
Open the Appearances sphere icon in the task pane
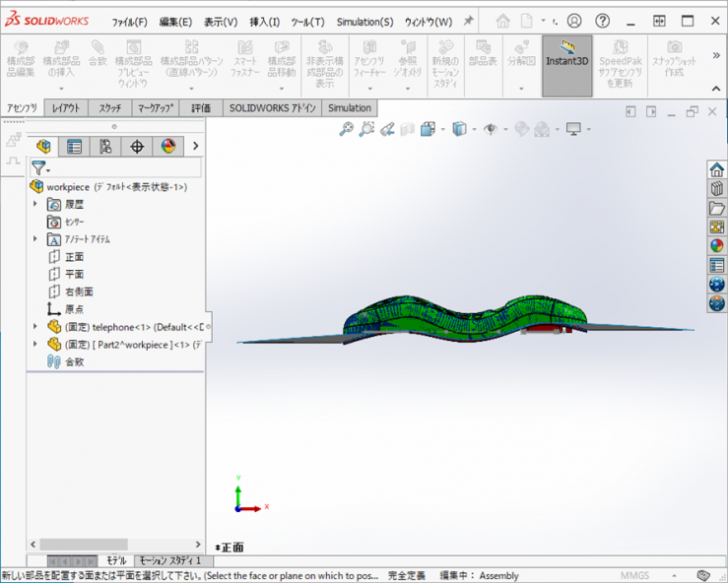click(x=716, y=246)
